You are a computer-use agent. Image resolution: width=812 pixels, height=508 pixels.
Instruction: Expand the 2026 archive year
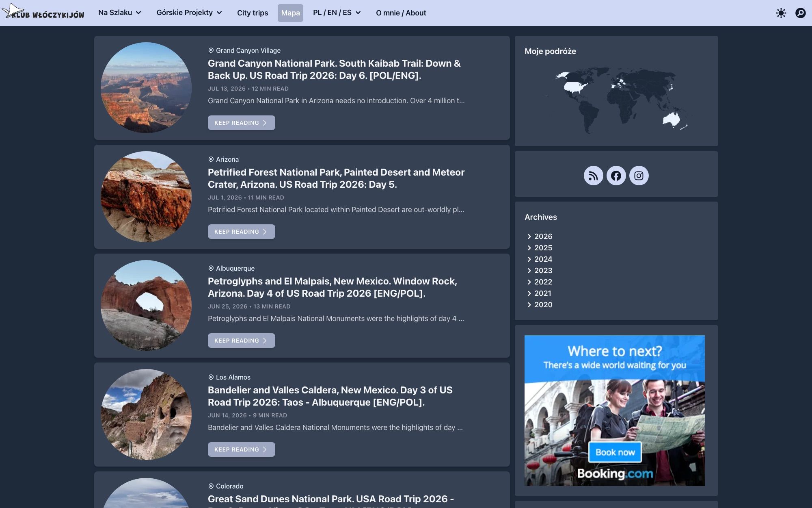539,236
